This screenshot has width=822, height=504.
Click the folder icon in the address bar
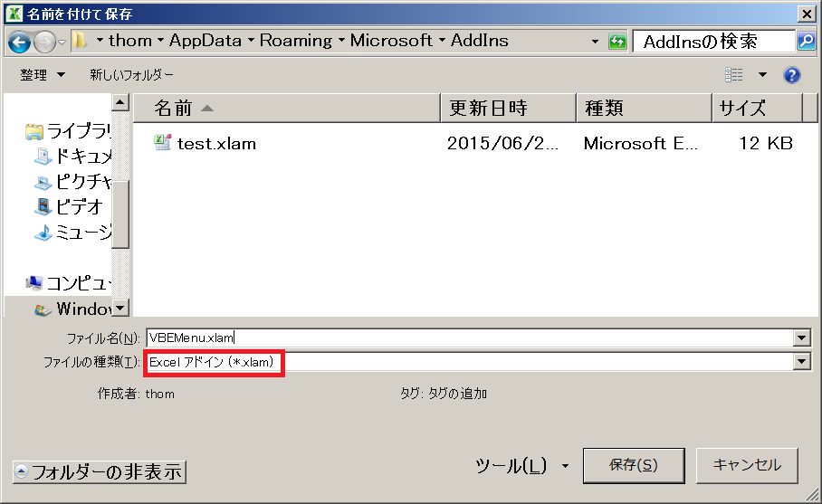80,41
